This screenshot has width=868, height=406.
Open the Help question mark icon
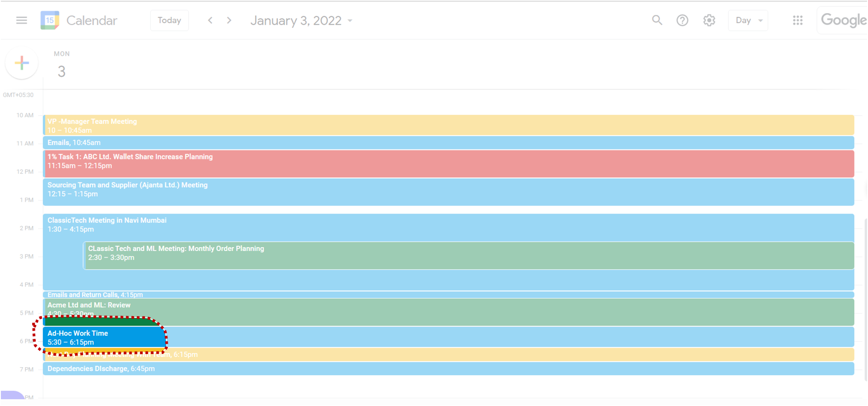point(682,20)
